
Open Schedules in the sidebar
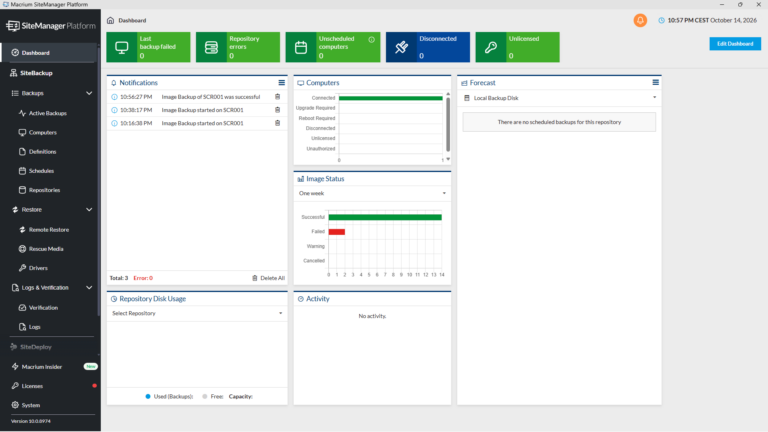click(x=41, y=171)
